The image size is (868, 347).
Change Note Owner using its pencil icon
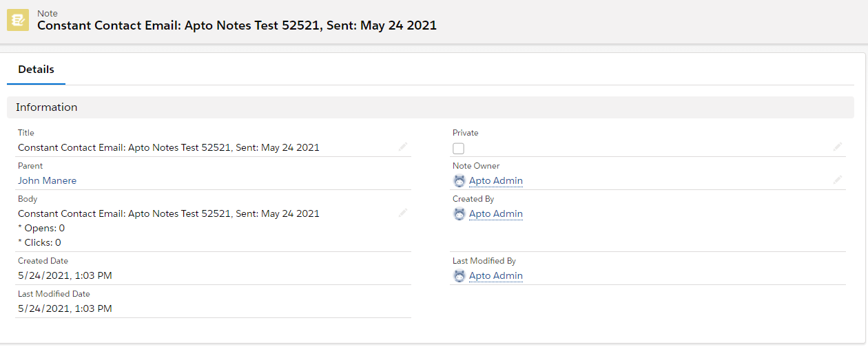pyautogui.click(x=838, y=180)
